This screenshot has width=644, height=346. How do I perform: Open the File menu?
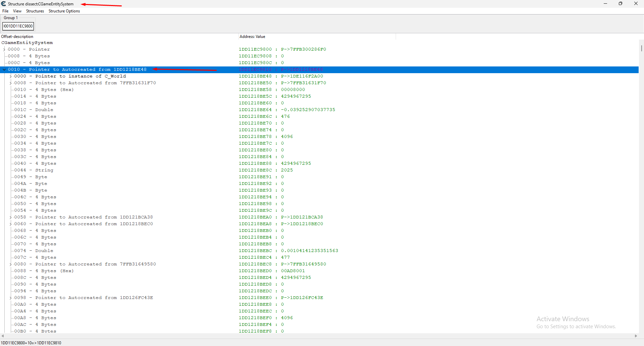[5, 11]
